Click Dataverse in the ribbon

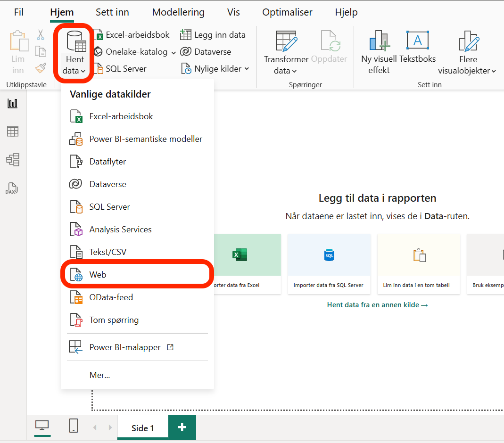tap(206, 52)
